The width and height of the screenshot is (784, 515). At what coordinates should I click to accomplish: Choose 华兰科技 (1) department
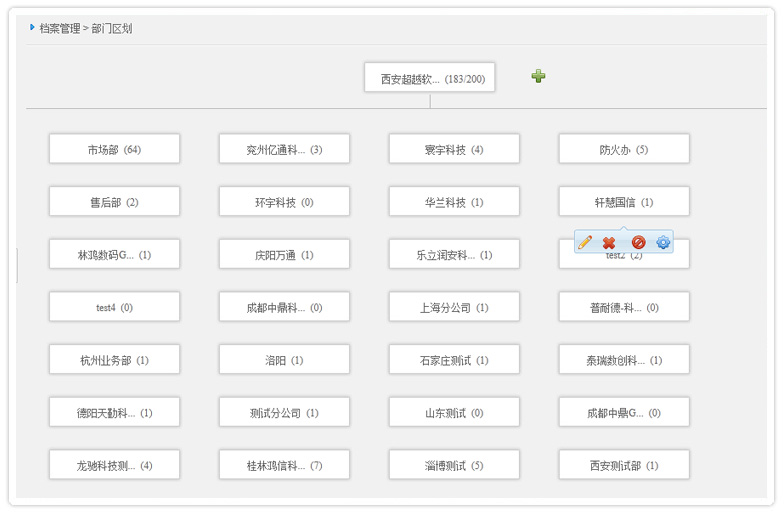pos(454,202)
